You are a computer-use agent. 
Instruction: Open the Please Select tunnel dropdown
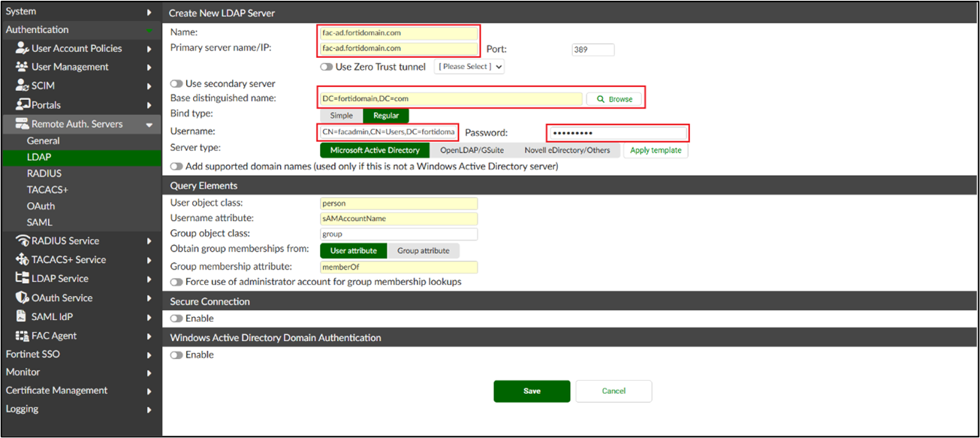pyautogui.click(x=469, y=67)
